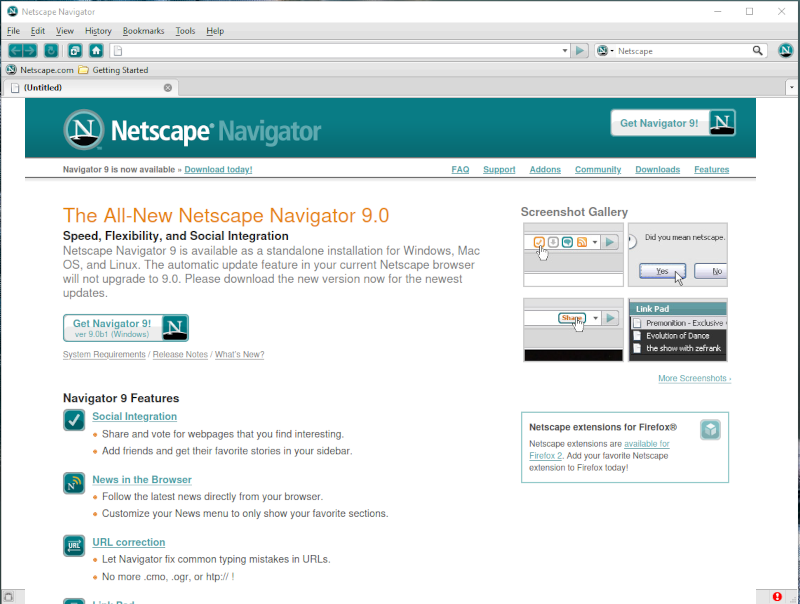Open System Requirements link
The image size is (800, 604).
coord(104,354)
